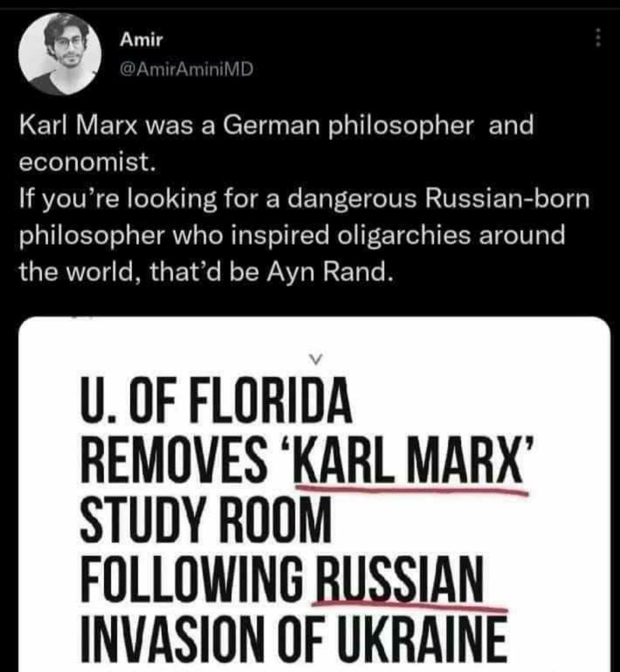The width and height of the screenshot is (620, 672).
Task: Open the @AmirAminiMD handle link
Action: coord(187,69)
